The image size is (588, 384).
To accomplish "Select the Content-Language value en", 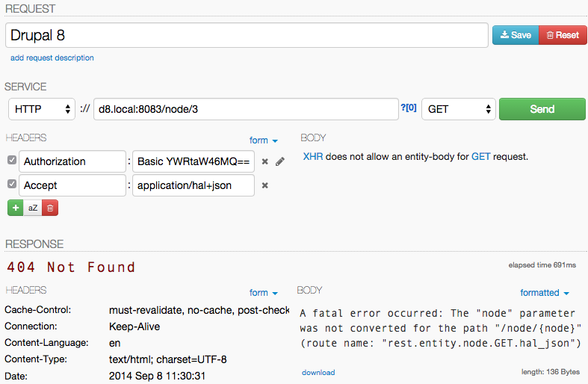I will coord(115,343).
